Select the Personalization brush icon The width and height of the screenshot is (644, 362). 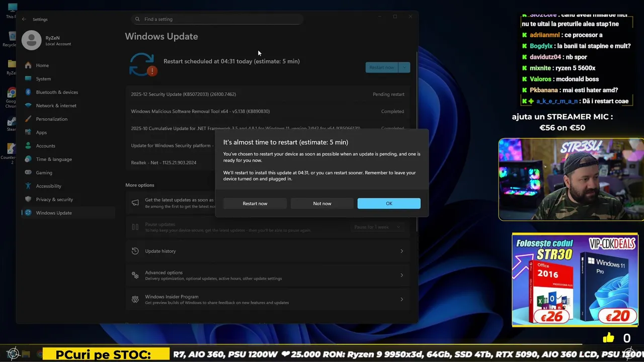pyautogui.click(x=28, y=119)
